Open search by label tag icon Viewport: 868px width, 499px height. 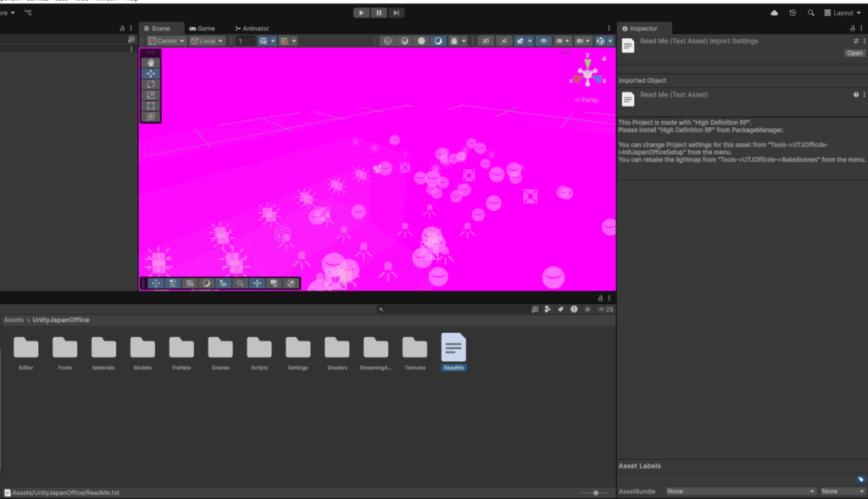tap(561, 309)
